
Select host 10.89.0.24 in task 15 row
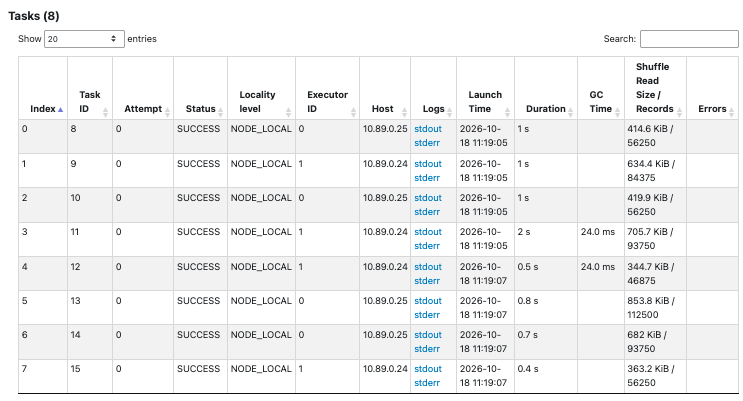[385, 376]
